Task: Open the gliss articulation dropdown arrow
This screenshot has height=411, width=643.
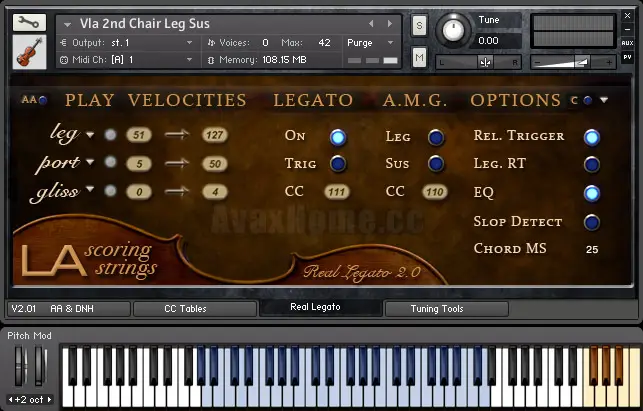Action: [x=90, y=189]
